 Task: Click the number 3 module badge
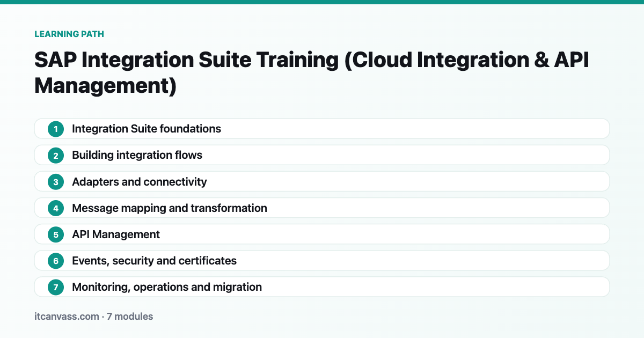point(56,182)
